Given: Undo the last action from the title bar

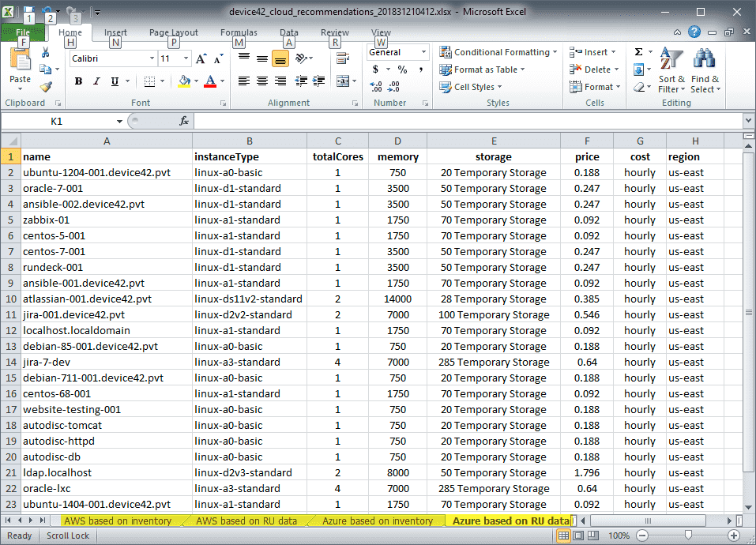Looking at the screenshot, I should (47, 10).
